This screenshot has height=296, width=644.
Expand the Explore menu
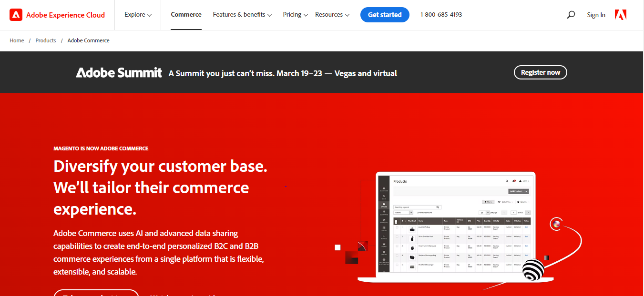tap(138, 15)
